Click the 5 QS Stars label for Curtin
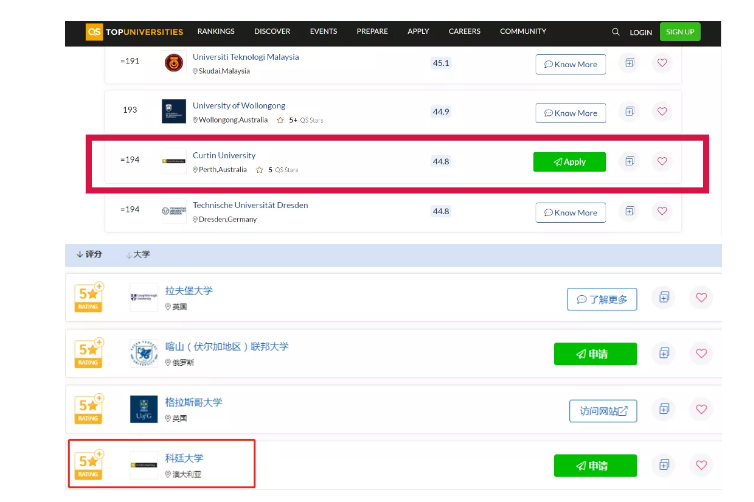The height and width of the screenshot is (502, 754). click(277, 170)
